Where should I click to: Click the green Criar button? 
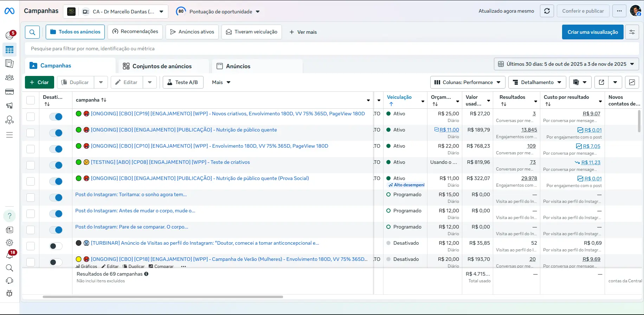[39, 82]
